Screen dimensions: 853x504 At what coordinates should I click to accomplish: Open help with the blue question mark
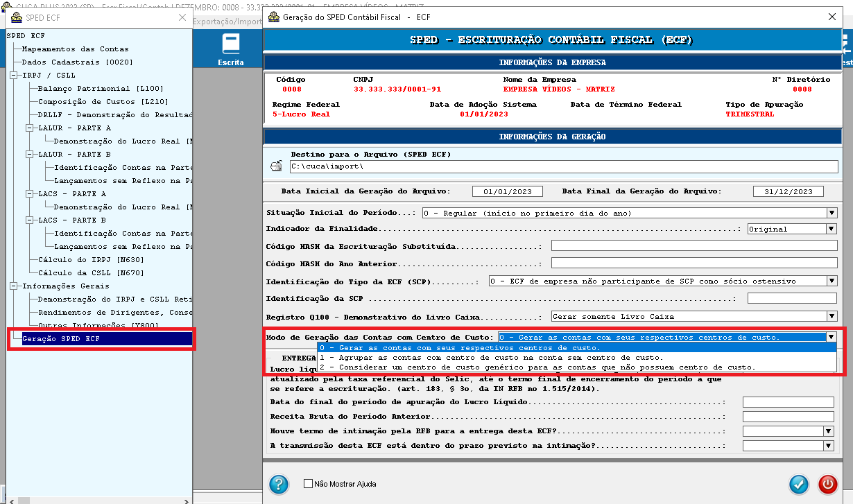pyautogui.click(x=279, y=483)
